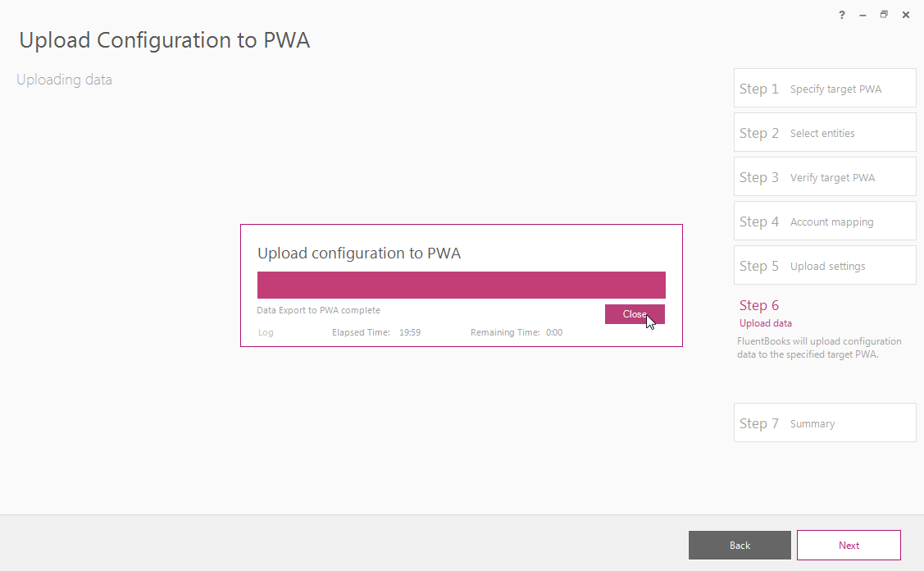Screen dimensions: 924x571
Task: Click the Next button
Action: 849,545
